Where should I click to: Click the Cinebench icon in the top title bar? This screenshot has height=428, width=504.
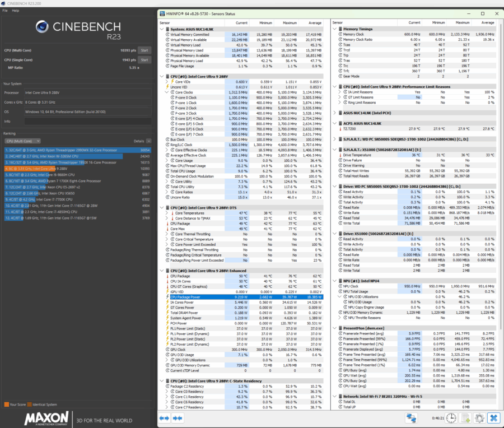(x=3, y=3)
